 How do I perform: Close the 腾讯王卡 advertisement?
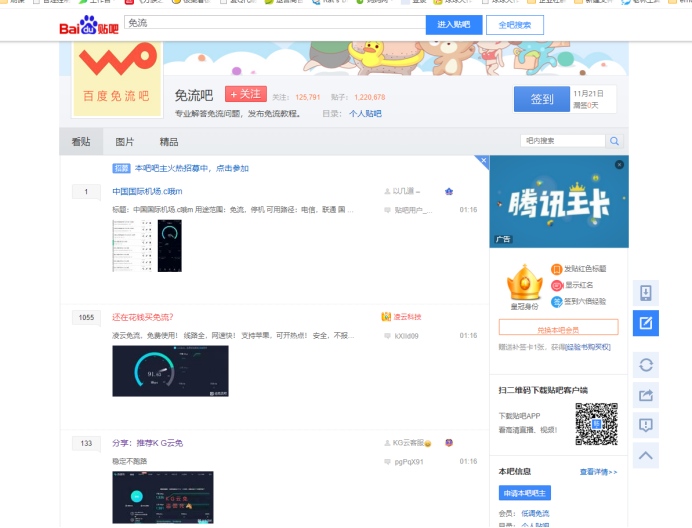[x=619, y=165]
